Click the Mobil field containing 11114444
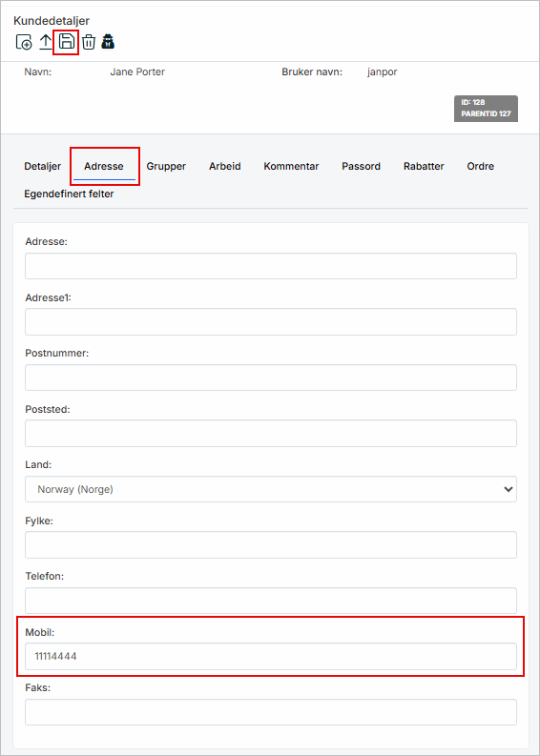Image resolution: width=540 pixels, height=756 pixels. tap(271, 656)
